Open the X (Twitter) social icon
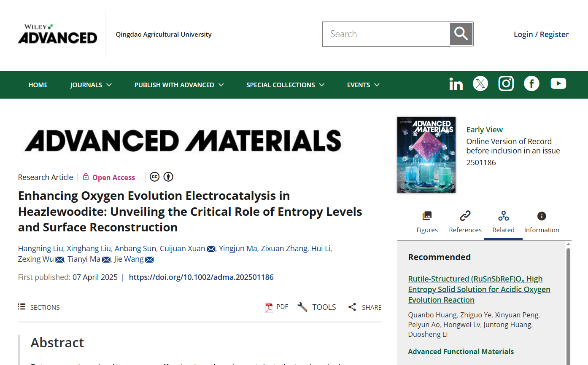 click(x=480, y=84)
